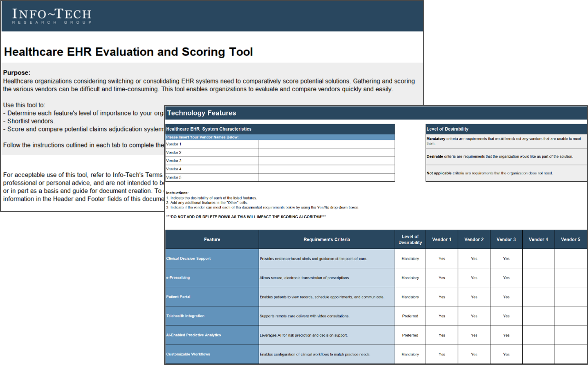Click the Vendor 1 name entry cell
Viewport: 588px width, 365px height.
point(326,144)
